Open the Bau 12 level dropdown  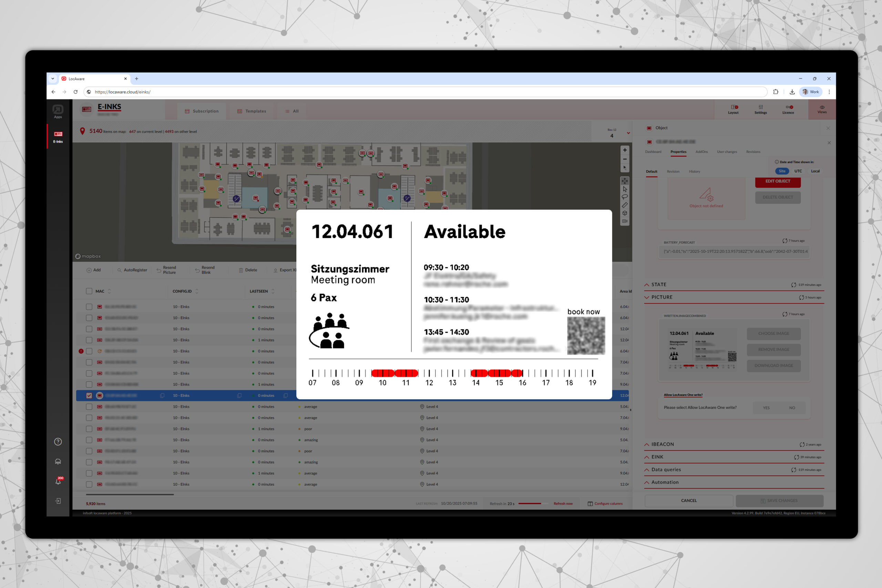tap(628, 133)
